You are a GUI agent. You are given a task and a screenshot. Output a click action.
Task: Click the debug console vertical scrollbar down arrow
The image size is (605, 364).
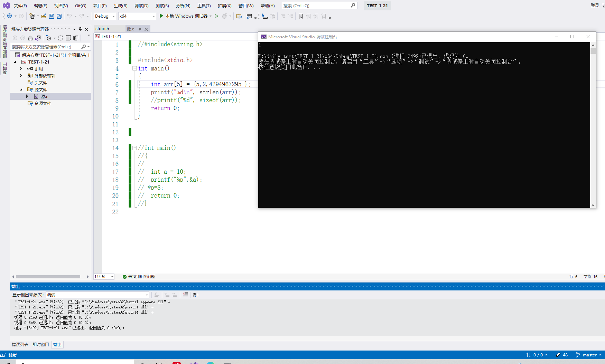click(593, 205)
